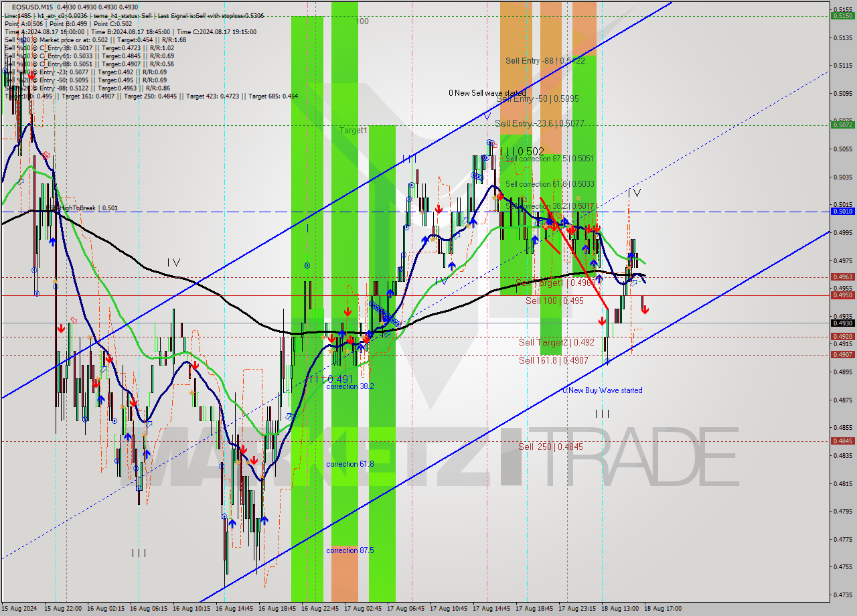The height and width of the screenshot is (616, 857).
Task: Click the '16 Aug 06:15' time label
Action: pos(149,609)
